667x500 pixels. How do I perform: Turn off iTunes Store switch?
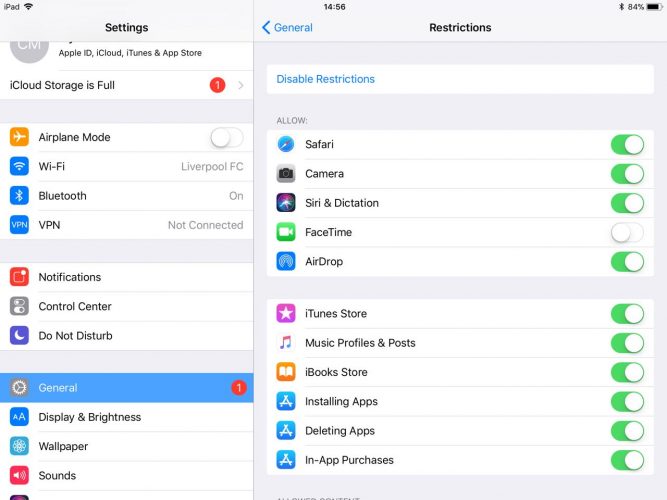coord(627,314)
